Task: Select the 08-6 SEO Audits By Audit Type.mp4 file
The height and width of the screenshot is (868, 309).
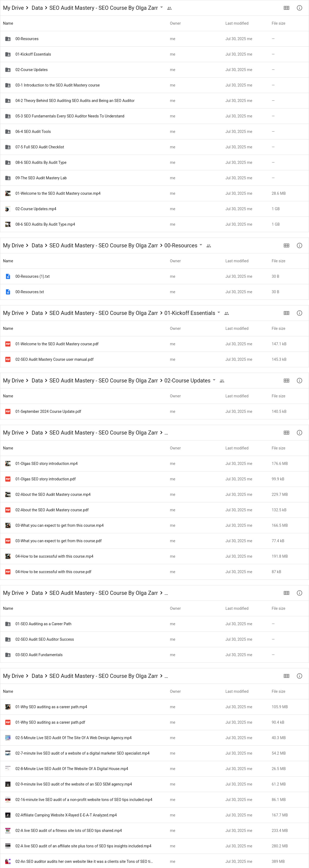Action: (x=154, y=224)
